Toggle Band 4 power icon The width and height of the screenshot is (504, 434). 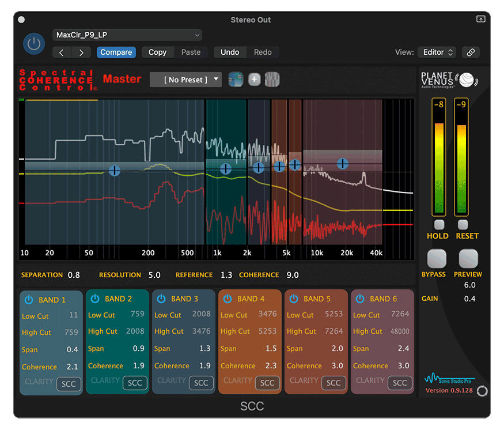click(228, 299)
